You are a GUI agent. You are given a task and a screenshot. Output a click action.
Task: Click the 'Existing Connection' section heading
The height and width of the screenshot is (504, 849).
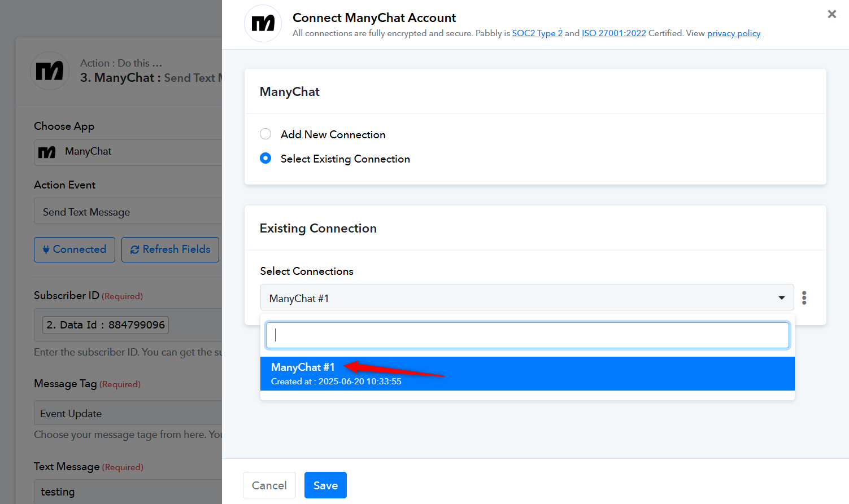318,228
